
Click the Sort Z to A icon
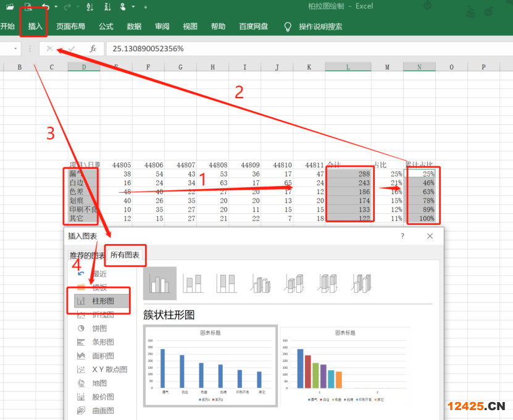point(107,7)
